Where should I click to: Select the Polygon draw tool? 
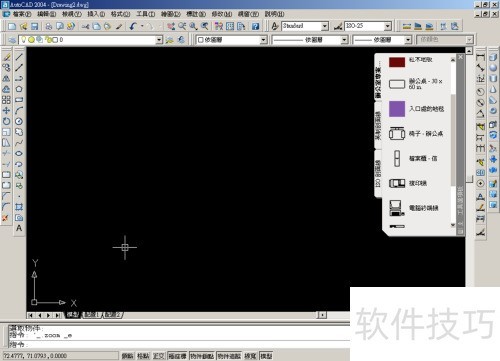tap(19, 89)
